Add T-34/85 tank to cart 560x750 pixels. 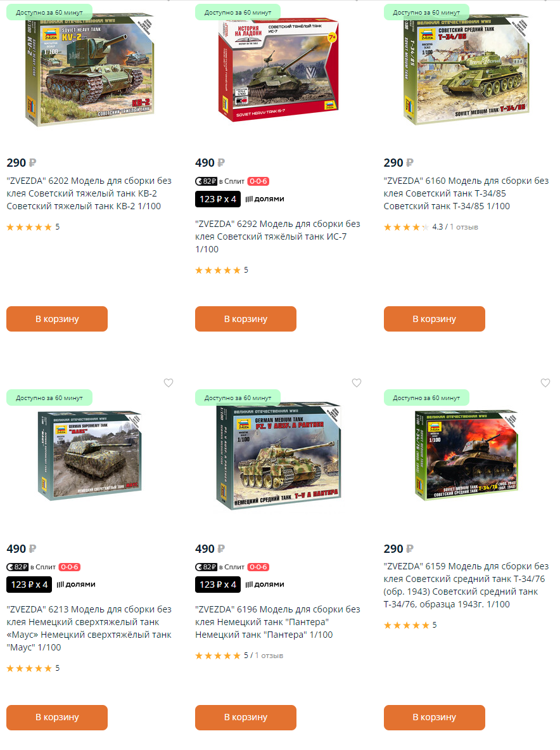435,319
